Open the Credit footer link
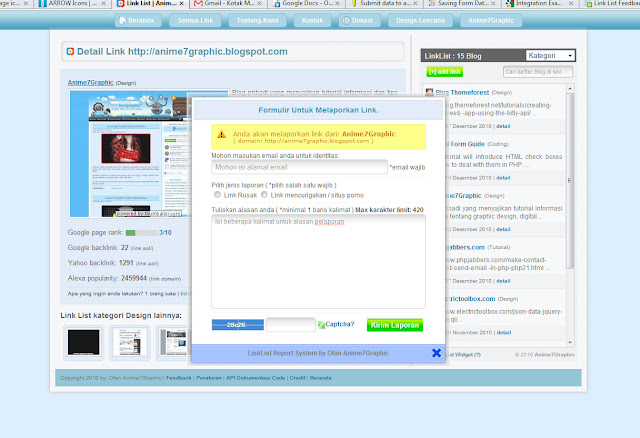The image size is (640, 438). (x=298, y=378)
